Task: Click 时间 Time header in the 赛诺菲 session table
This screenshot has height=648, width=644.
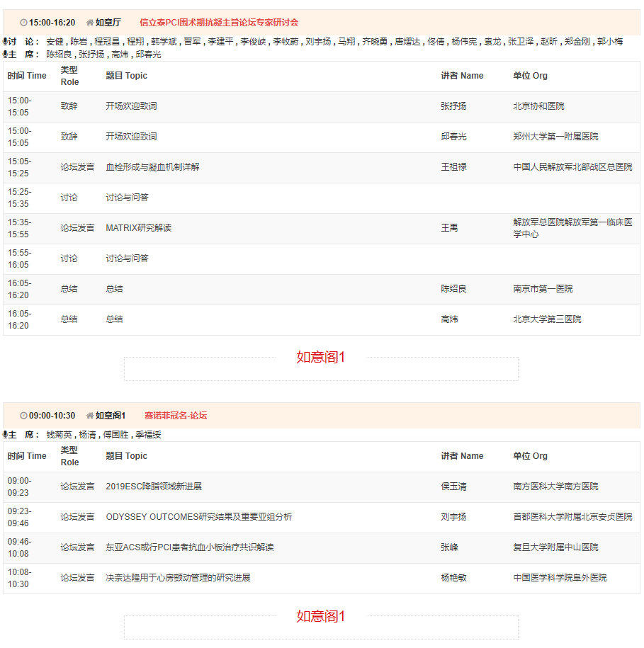Action: (27, 456)
